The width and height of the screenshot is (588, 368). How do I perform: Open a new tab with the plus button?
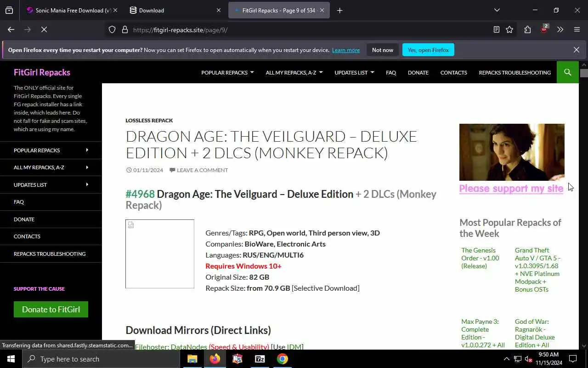(339, 10)
